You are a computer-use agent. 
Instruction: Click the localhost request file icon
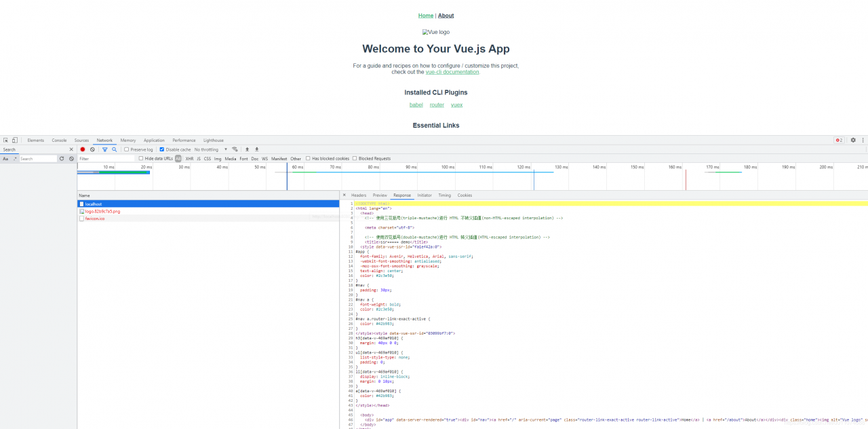click(82, 204)
